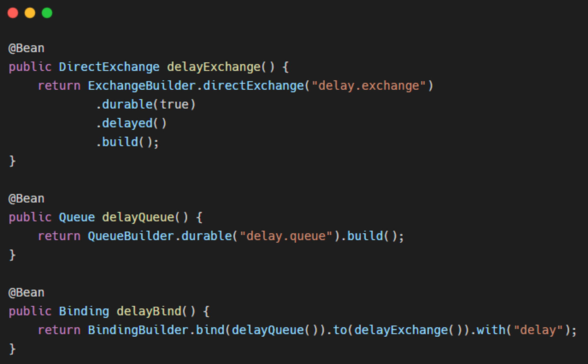Click the delayBind method name
Screen dimensions: 588x364
coord(149,312)
